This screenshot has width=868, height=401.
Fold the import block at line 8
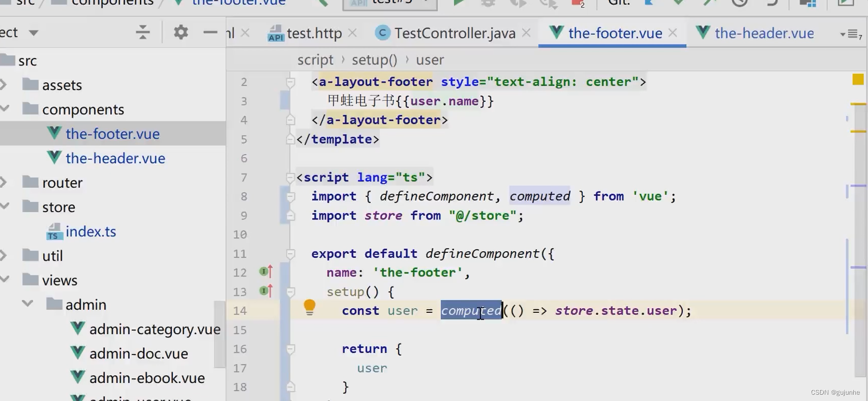pos(290,196)
